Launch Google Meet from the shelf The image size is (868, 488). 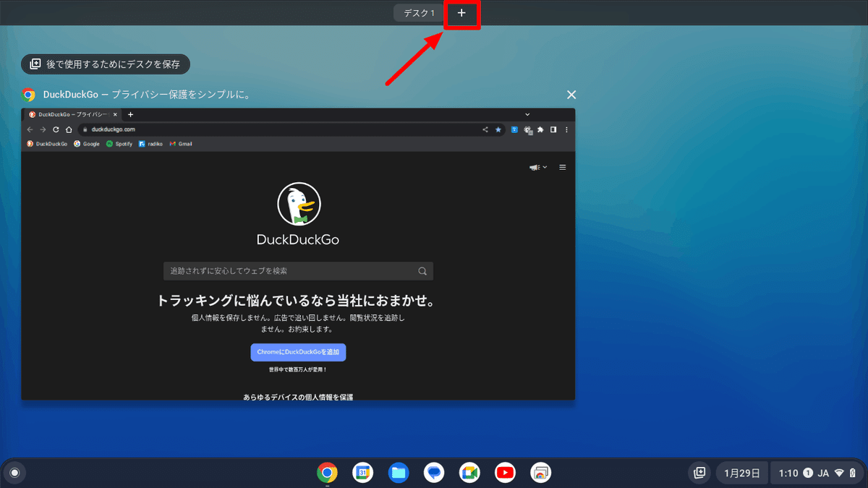tap(469, 473)
